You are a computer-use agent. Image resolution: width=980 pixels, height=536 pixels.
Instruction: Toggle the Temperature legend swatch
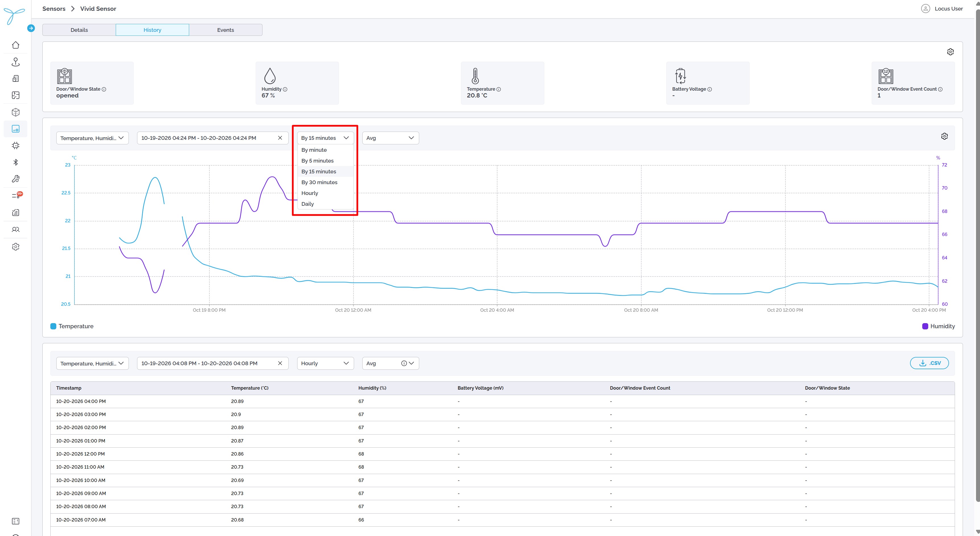(x=53, y=326)
